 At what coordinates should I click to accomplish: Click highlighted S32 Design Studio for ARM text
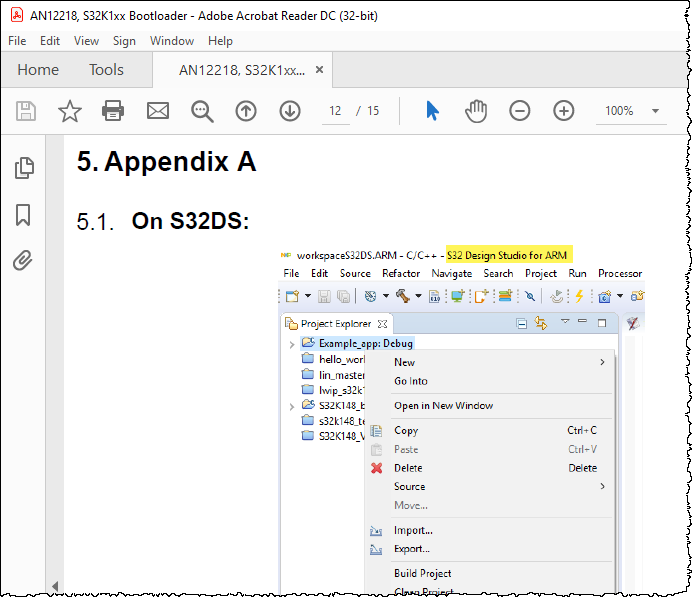click(x=507, y=255)
